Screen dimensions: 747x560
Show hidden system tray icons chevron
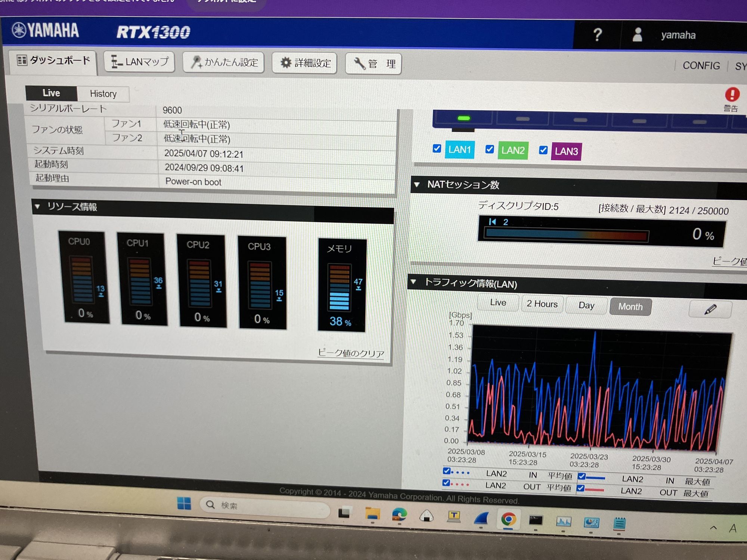click(x=713, y=528)
